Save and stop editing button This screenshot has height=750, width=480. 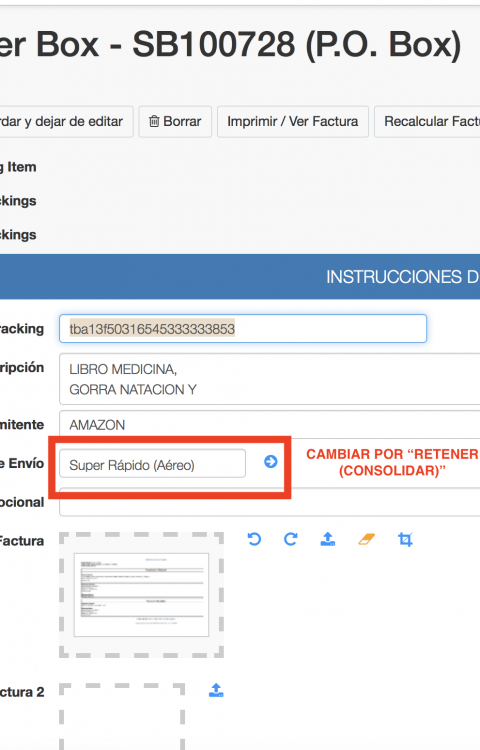point(66,121)
